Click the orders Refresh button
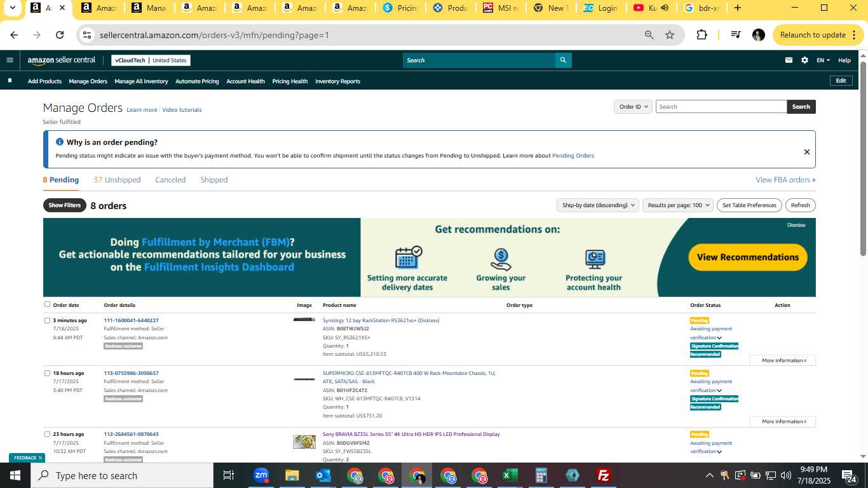 (801, 205)
